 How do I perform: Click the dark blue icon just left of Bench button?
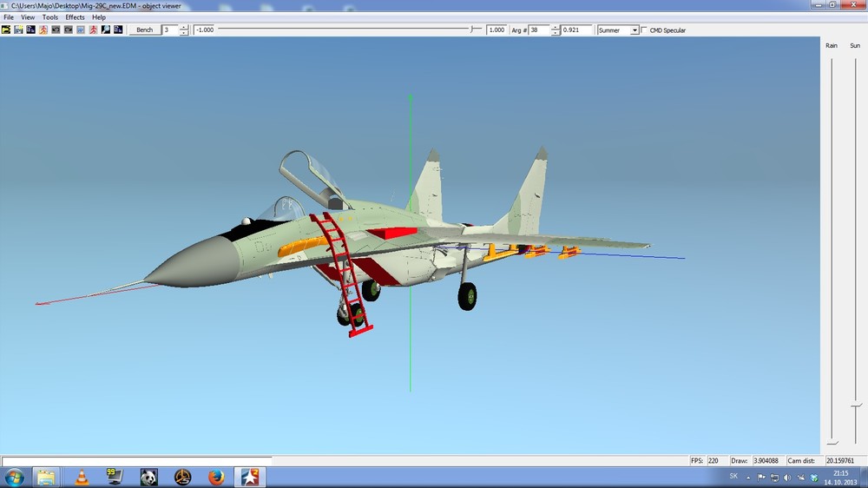tap(118, 30)
